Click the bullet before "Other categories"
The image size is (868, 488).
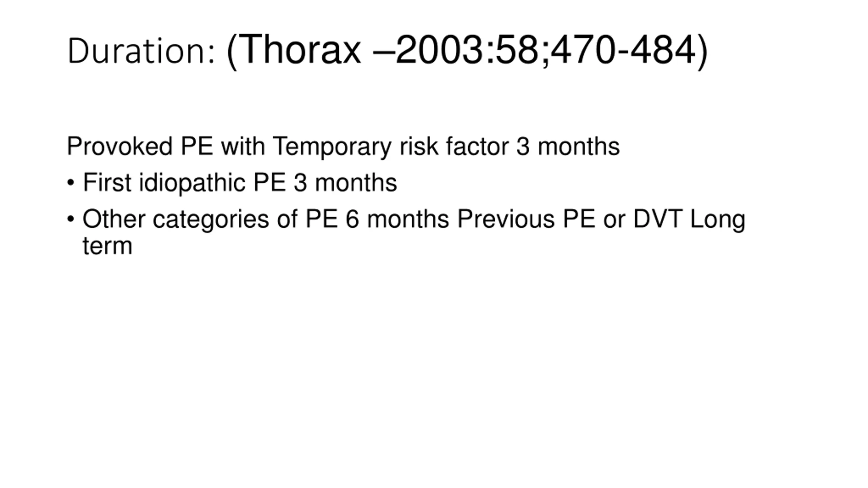[71, 219]
